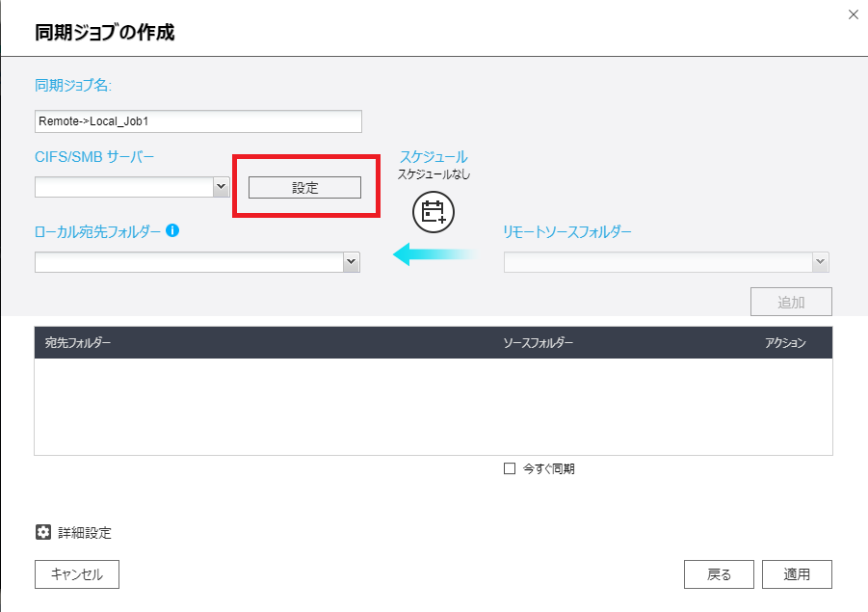Expand the CIFS/SMB サーバー dropdown

[x=221, y=187]
